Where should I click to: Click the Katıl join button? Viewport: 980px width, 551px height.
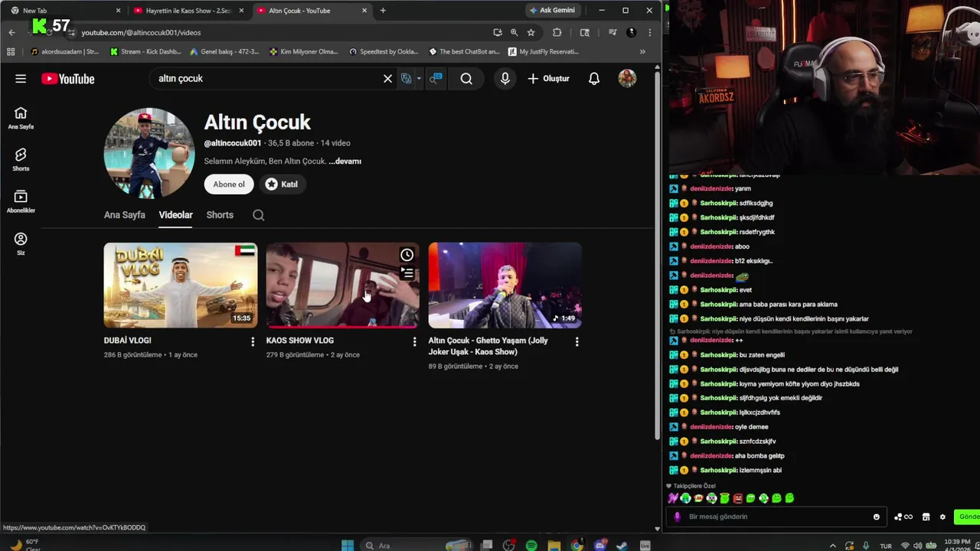point(282,184)
